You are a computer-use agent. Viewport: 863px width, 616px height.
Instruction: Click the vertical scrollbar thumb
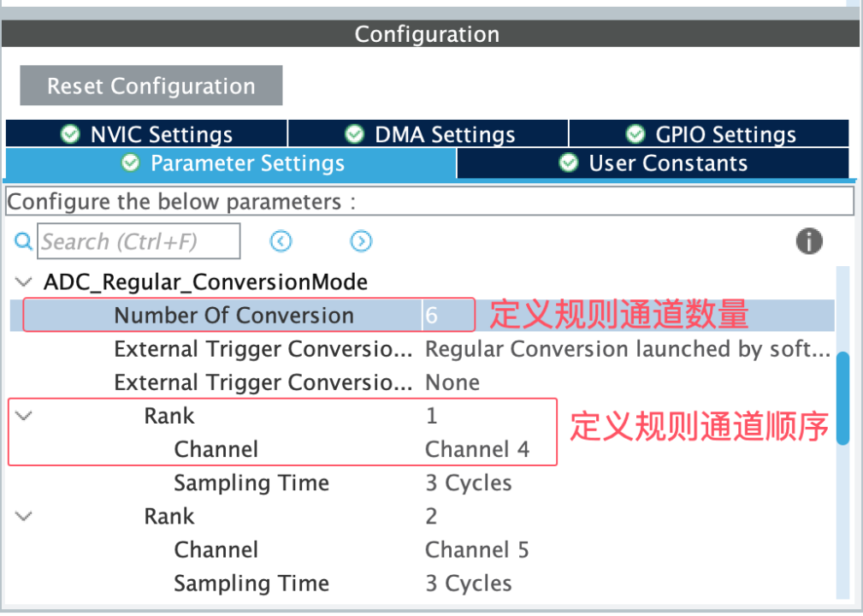point(842,398)
